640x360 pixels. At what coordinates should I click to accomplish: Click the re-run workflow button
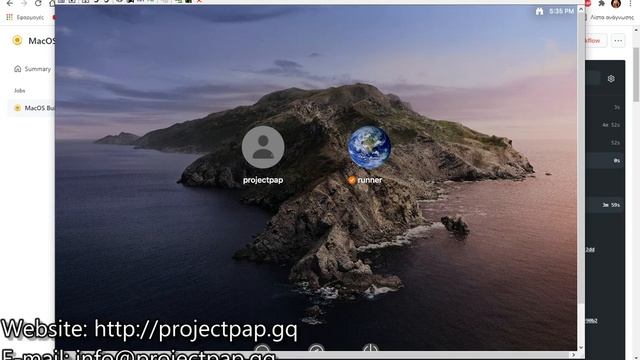click(x=595, y=40)
